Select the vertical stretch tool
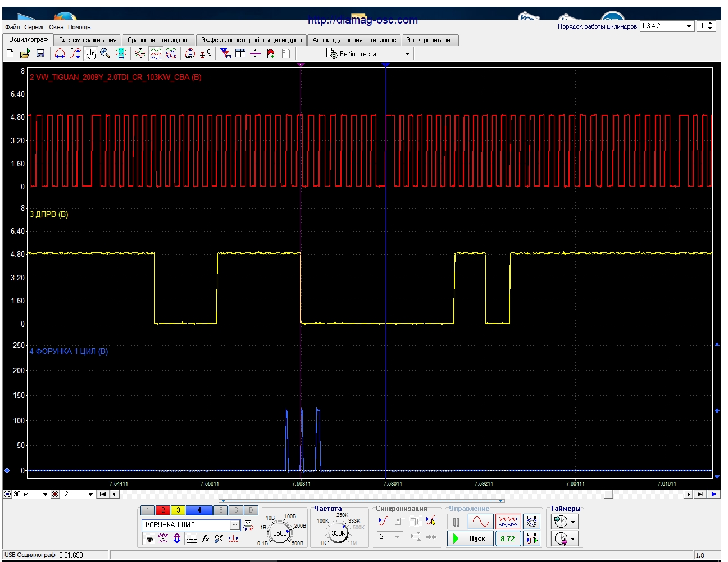 tap(76, 53)
